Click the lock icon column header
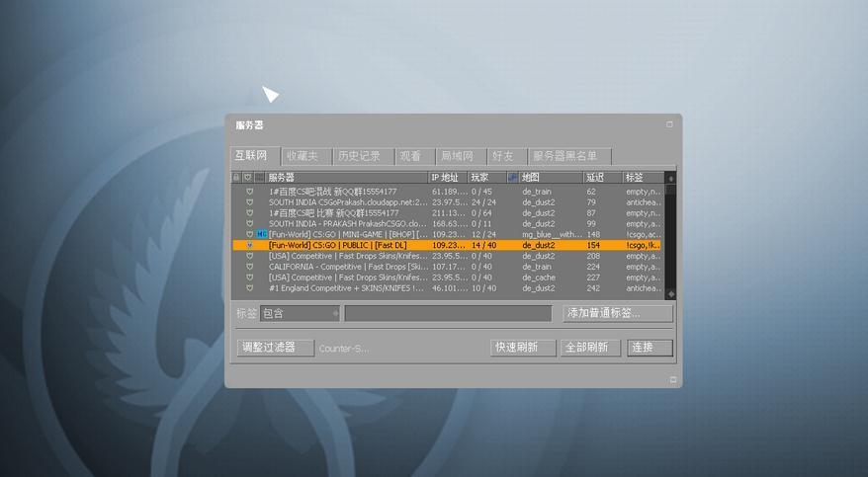Image resolution: width=868 pixels, height=477 pixels. (236, 178)
